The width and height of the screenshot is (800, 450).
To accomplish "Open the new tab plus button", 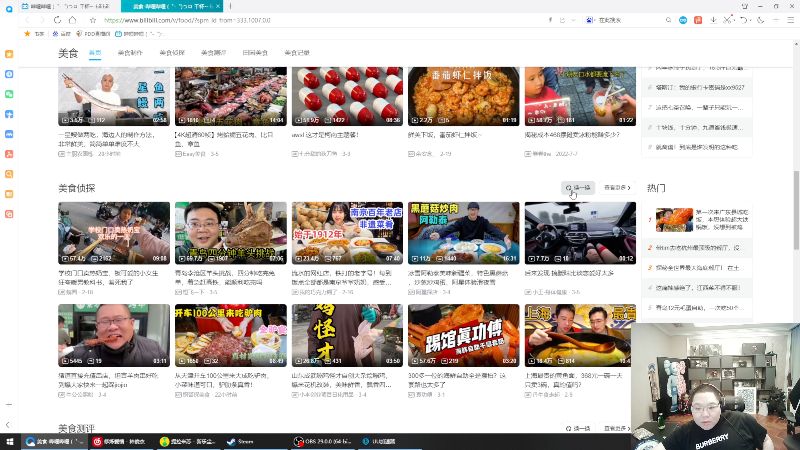I will click(230, 6).
